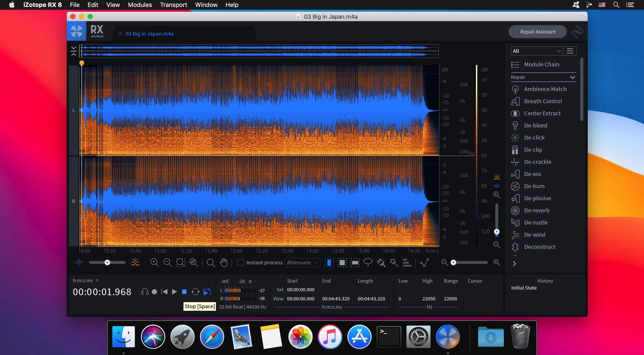Activate the hand grab-and-pan tool
This screenshot has width=644, height=355.
[224, 262]
